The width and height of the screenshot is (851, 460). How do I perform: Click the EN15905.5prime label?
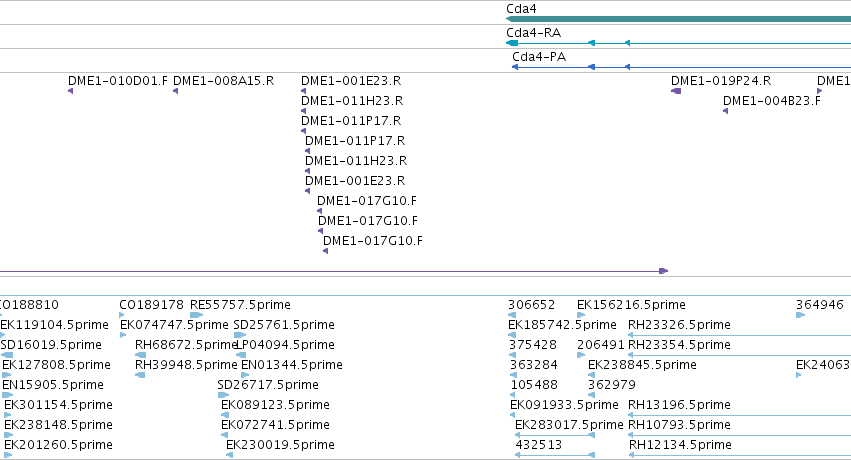[53, 385]
